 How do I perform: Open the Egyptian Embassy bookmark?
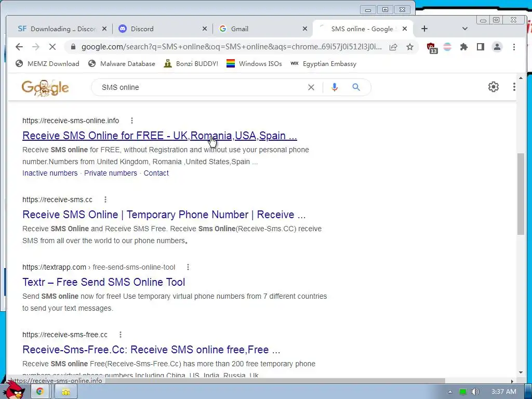point(323,64)
